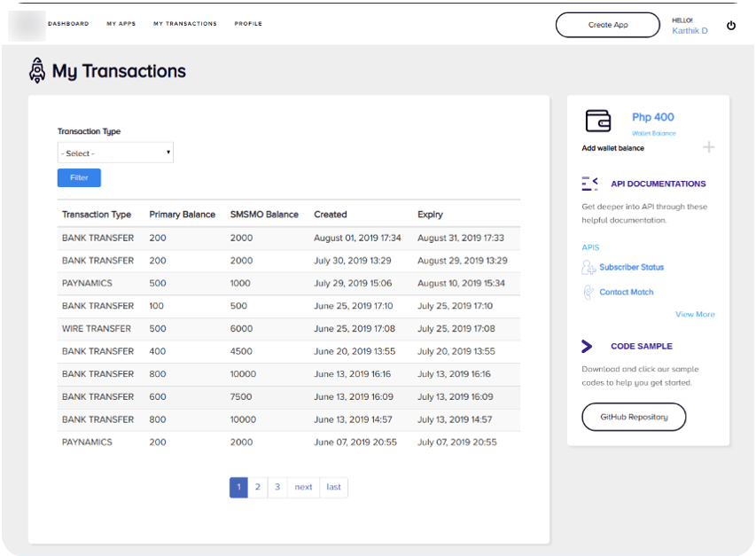Click the CODE SAMPLE heading

tap(642, 346)
